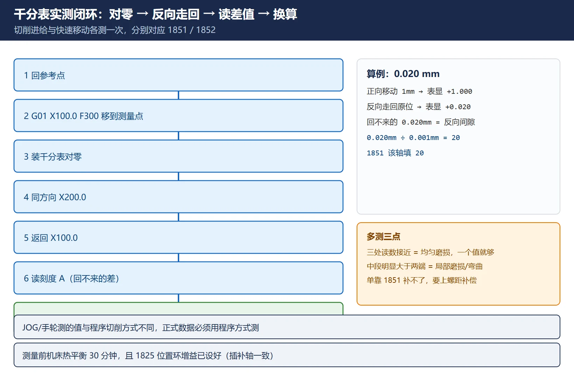Image resolution: width=574 pixels, height=392 pixels.
Task: Click the page title "千分表实测闭环"
Action: 56,14
